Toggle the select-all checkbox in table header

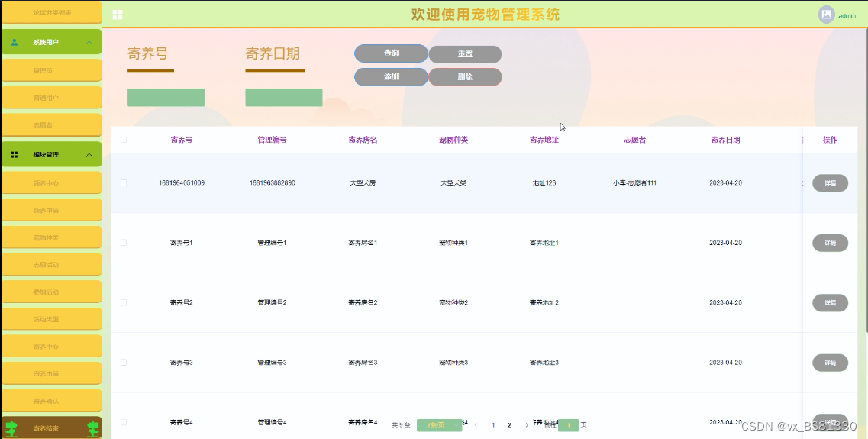[124, 140]
